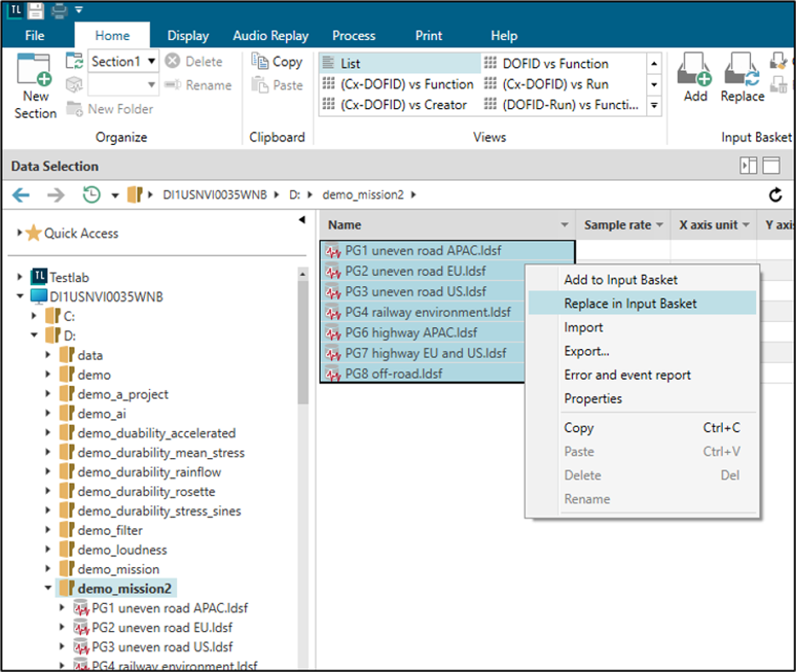This screenshot has height=672, width=796.
Task: Select PG4 railway environment.ldsf file row
Action: (427, 312)
